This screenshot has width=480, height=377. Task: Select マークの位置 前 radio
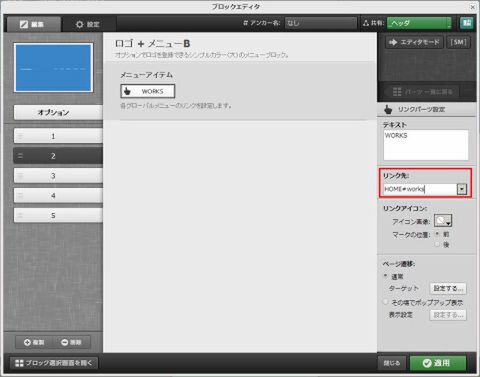pyautogui.click(x=437, y=234)
